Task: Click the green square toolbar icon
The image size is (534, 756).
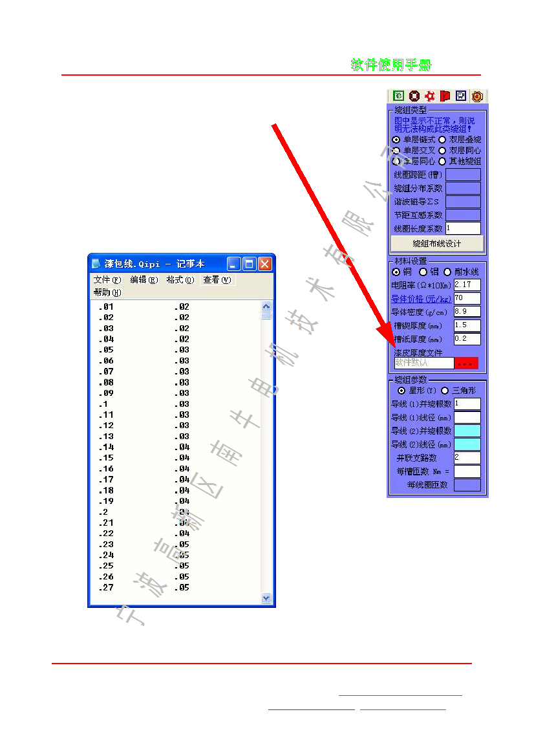Action: (398, 96)
